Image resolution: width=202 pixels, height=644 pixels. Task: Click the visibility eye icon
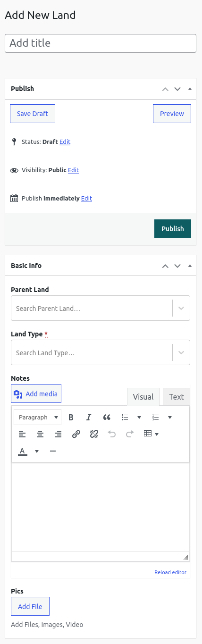pos(14,170)
